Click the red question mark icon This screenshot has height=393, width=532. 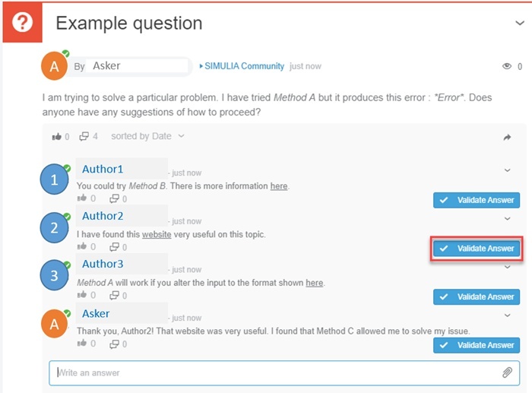point(23,23)
